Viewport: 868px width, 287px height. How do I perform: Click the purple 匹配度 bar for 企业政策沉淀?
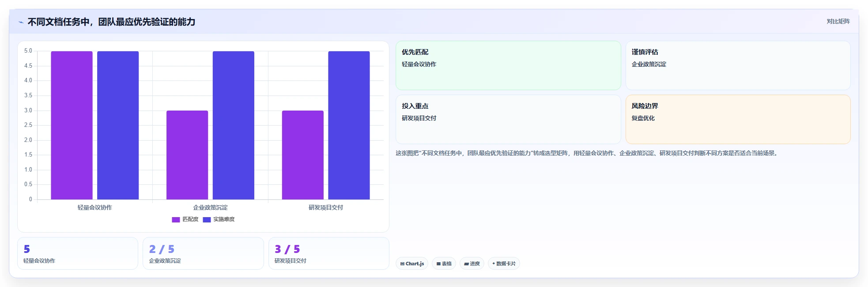coord(187,155)
